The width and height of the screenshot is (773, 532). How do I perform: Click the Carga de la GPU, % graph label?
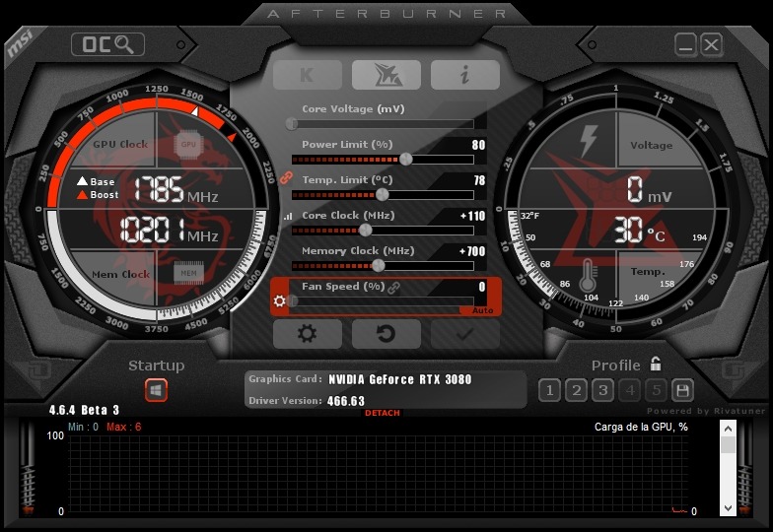tap(641, 427)
